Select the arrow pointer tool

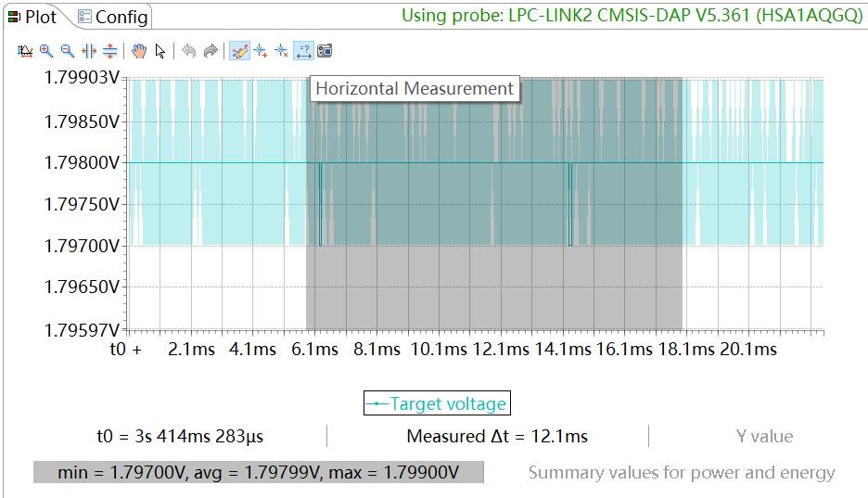point(160,51)
